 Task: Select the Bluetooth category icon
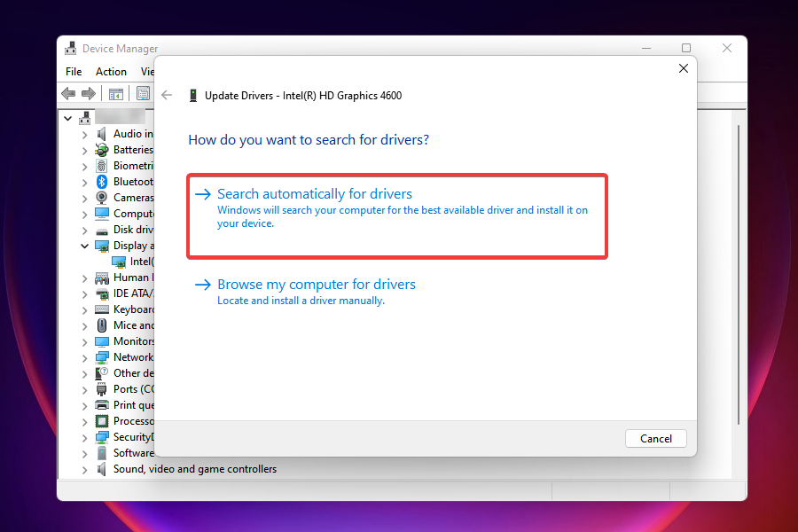coord(102,182)
